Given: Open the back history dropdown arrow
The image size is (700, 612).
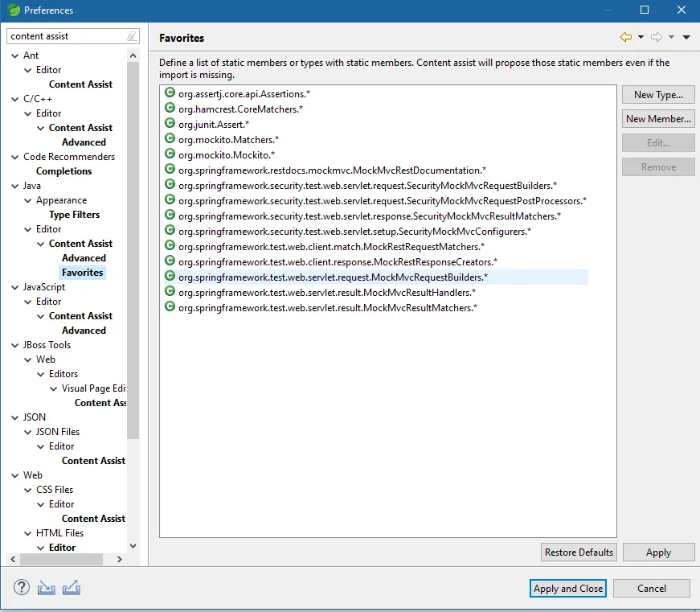Looking at the screenshot, I should [641, 37].
